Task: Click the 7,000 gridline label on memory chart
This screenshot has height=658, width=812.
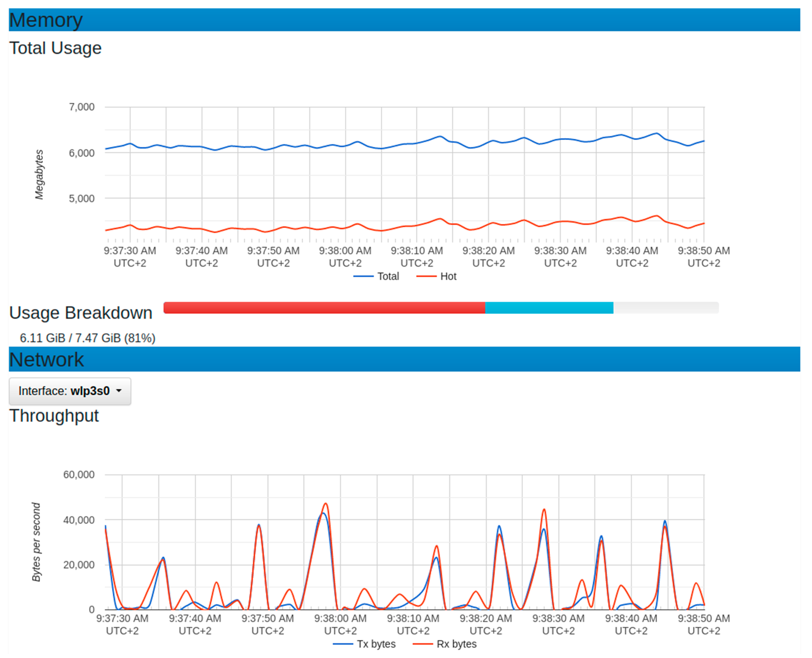Action: click(x=82, y=107)
